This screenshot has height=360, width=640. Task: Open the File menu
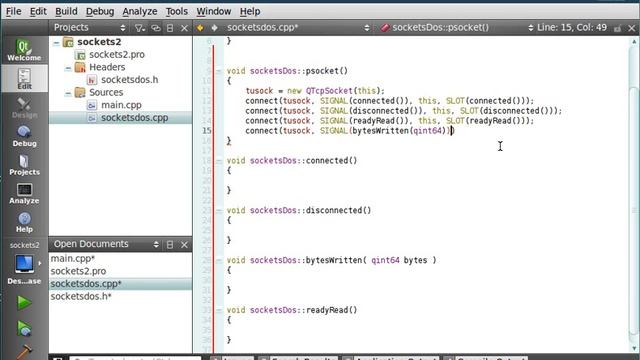(x=13, y=11)
